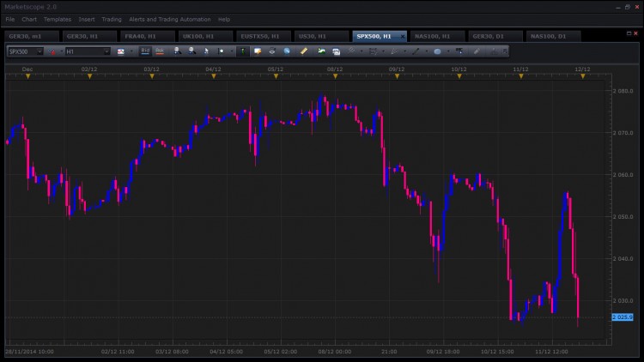The image size is (644, 362).
Task: Open the Help menu
Action: click(224, 19)
